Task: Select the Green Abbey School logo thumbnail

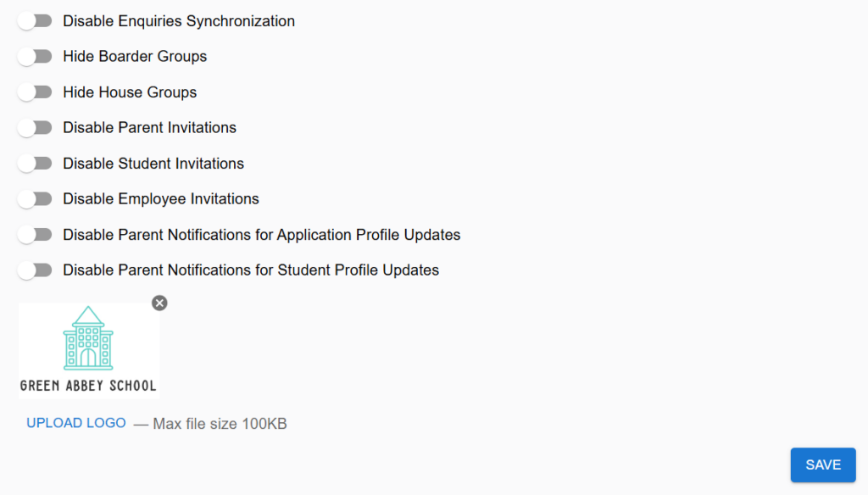Action: pyautogui.click(x=89, y=351)
